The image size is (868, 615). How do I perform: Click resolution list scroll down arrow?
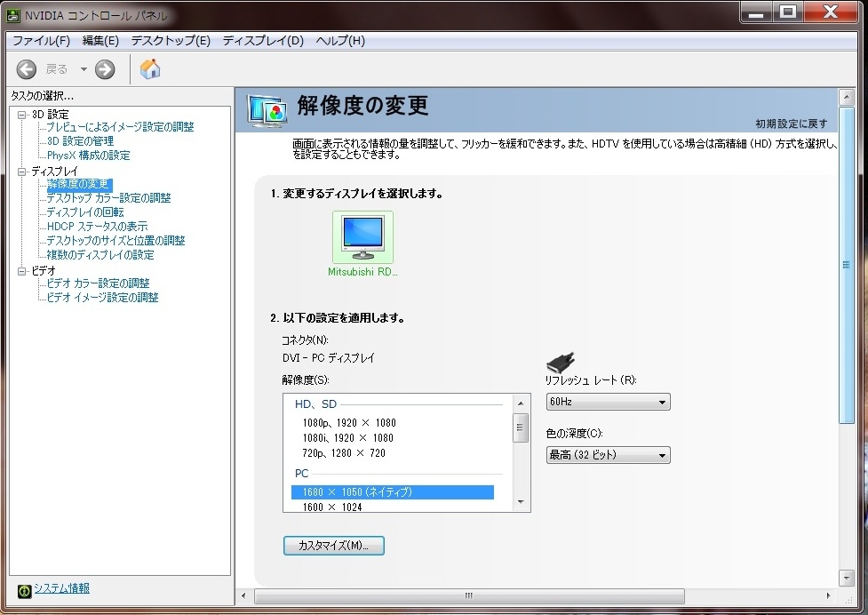521,502
